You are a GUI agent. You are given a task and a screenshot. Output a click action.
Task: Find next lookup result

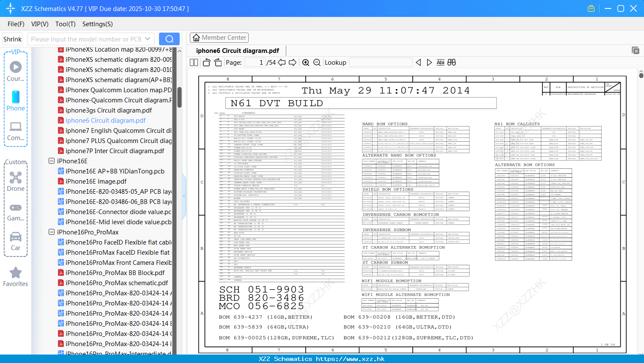[x=429, y=62]
